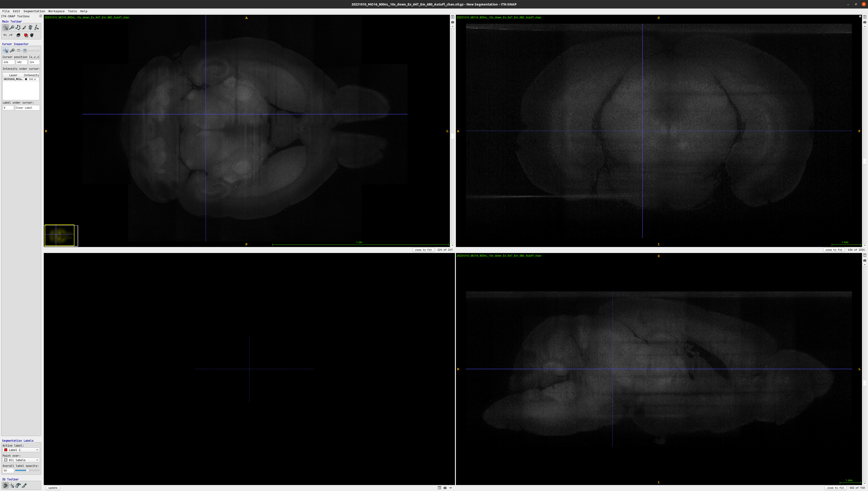Take snapshot of sagittal view
This screenshot has height=491, width=868.
point(865,22)
